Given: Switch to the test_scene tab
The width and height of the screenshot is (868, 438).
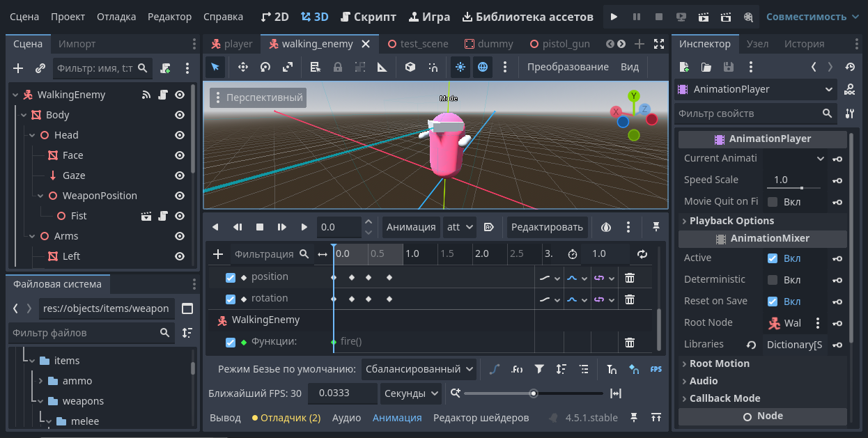Looking at the screenshot, I should point(418,44).
